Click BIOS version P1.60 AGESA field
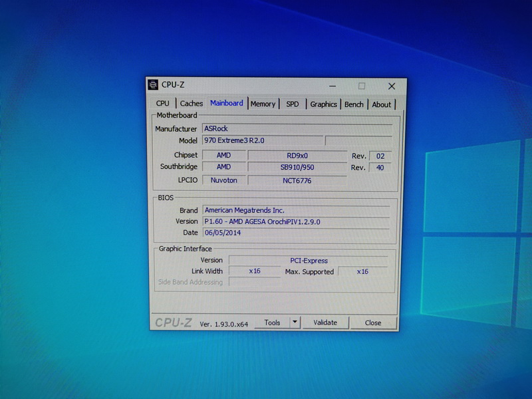Viewport: 532px width, 399px height. pyautogui.click(x=297, y=221)
